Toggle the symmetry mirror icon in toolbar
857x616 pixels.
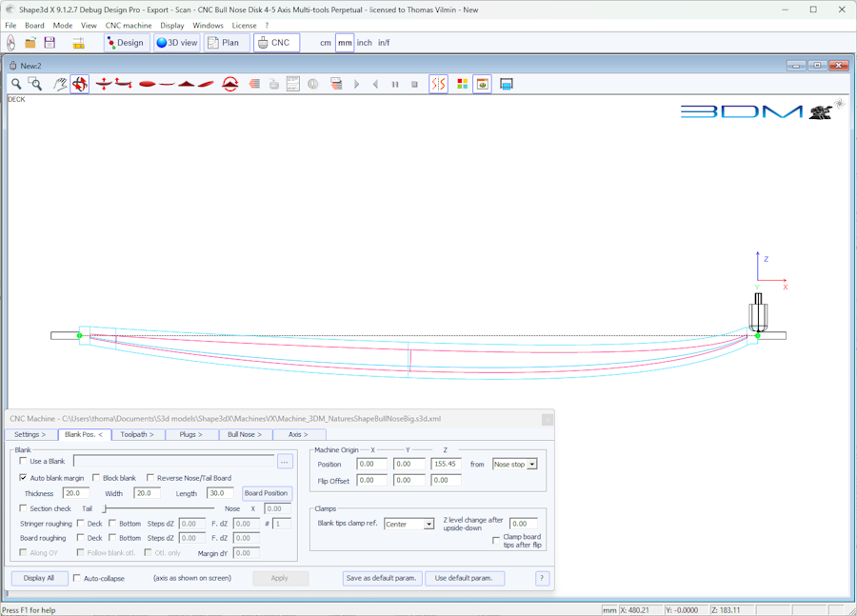click(x=439, y=84)
